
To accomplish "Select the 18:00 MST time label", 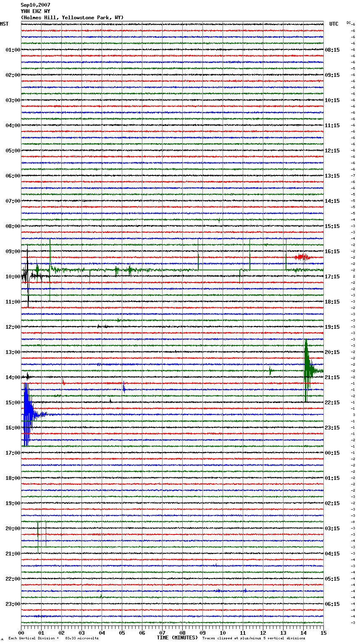I will pos(13,478).
